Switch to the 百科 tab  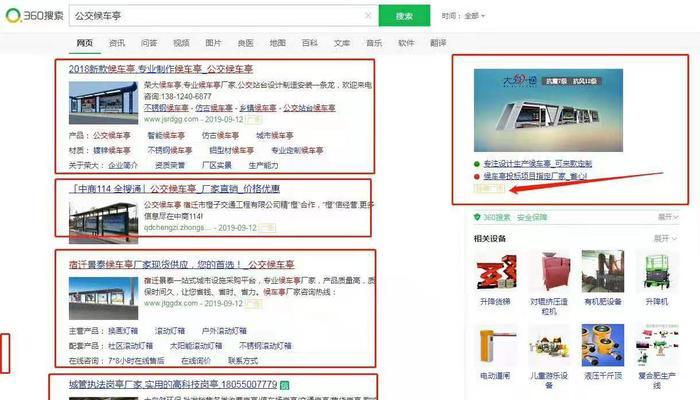tap(310, 43)
